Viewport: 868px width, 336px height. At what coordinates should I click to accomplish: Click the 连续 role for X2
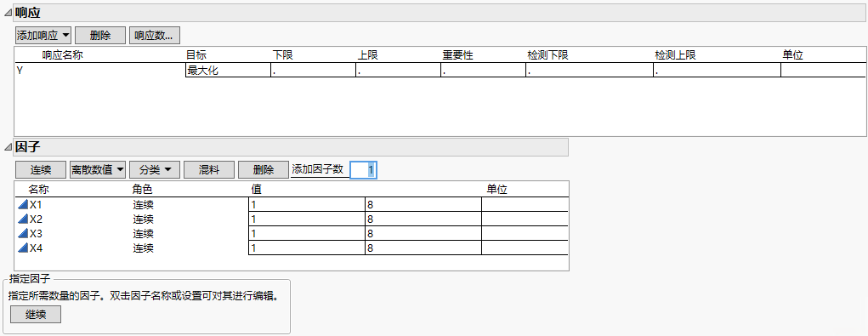144,219
